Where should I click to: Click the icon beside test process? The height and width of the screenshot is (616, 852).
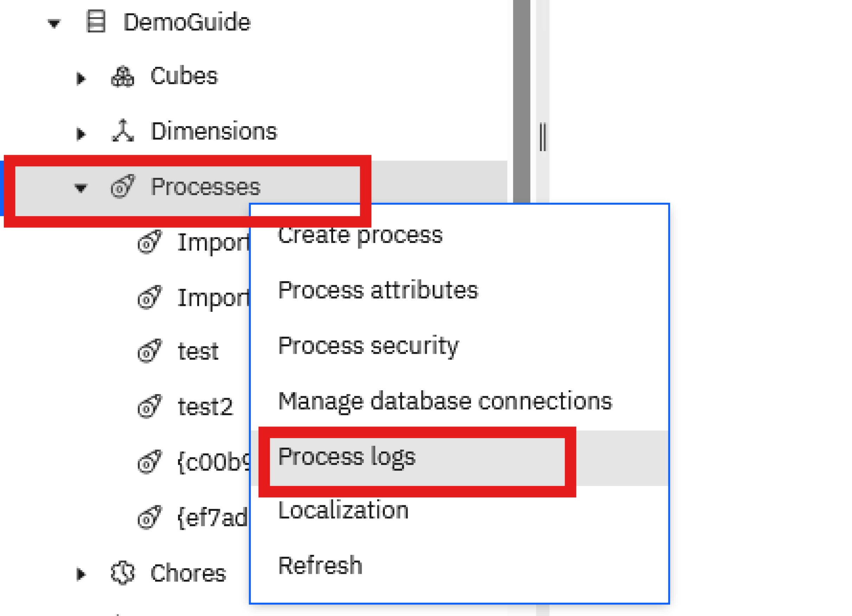150,351
